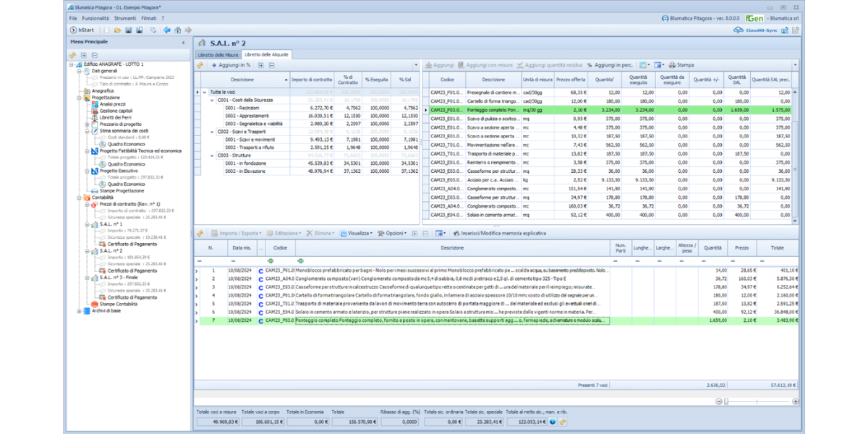This screenshot has height=434, width=868.
Task: Collapse the C001 - Costi della Sicurezza group
Action: (x=210, y=101)
